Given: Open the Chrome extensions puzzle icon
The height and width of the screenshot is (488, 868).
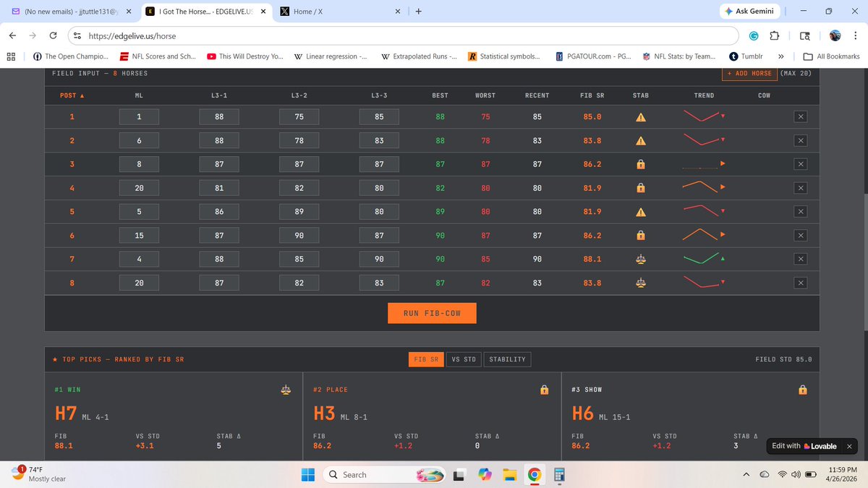Looking at the screenshot, I should [775, 35].
